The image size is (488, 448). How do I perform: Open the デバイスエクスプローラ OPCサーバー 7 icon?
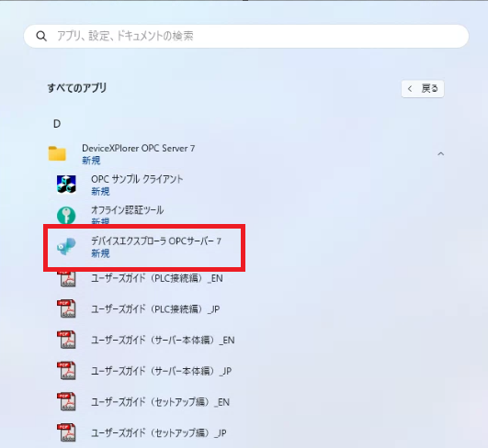point(66,246)
